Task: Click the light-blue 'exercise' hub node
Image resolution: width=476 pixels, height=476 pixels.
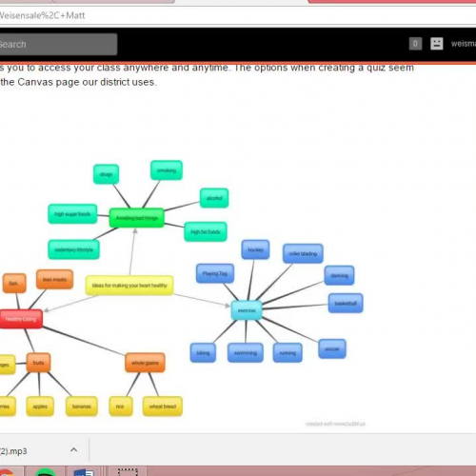Action: [x=247, y=310]
